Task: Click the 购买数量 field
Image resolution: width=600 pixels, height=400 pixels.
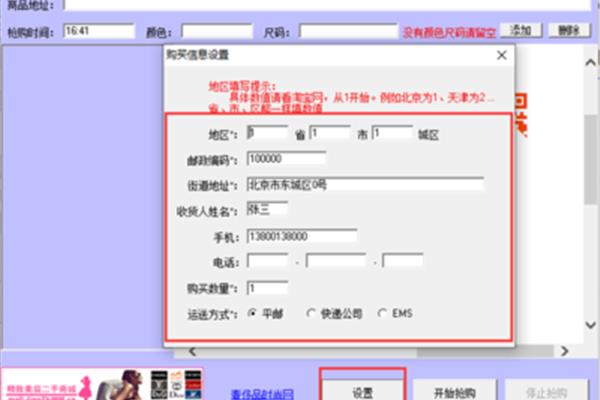Action: coord(267,288)
